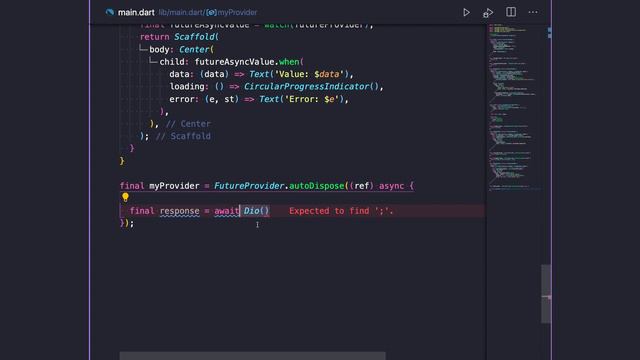The width and height of the screenshot is (640, 360).
Task: Click the 'Error: $e' string
Action: coord(312,99)
